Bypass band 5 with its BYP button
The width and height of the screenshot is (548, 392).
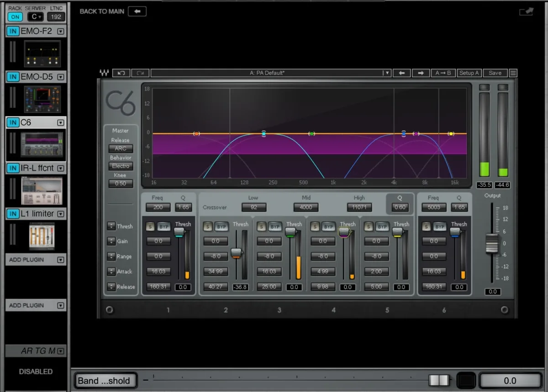click(x=382, y=226)
